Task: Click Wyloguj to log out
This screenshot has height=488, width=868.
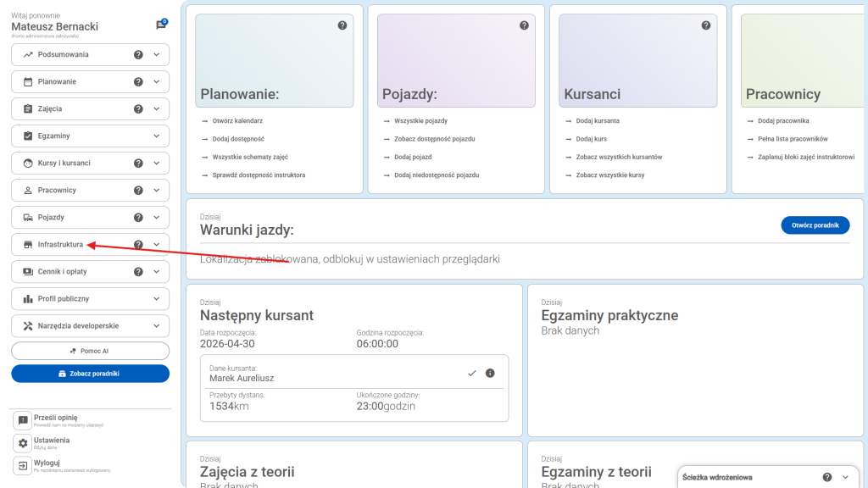Action: pyautogui.click(x=46, y=463)
